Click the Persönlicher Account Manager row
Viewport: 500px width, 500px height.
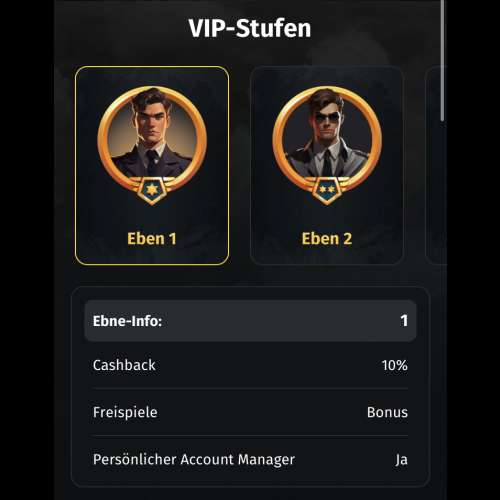coord(250,460)
